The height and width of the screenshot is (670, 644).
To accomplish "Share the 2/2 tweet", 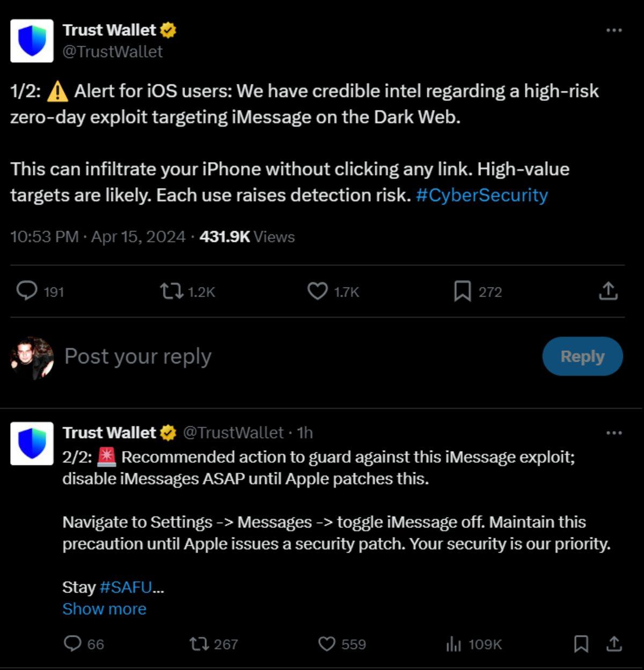I will coord(615,644).
